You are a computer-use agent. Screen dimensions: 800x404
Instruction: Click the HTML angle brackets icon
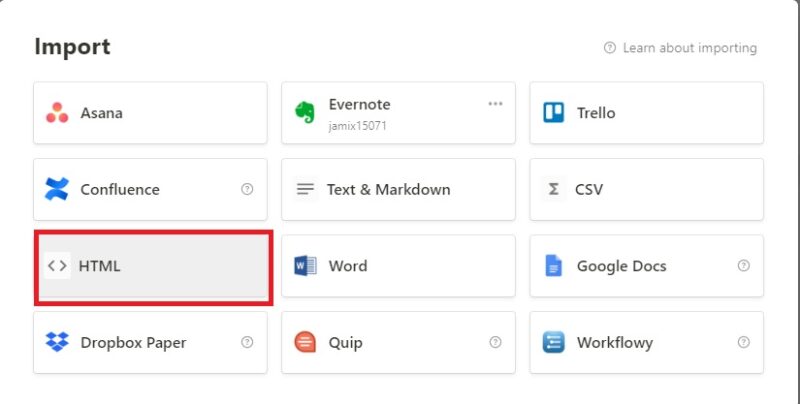pyautogui.click(x=57, y=266)
